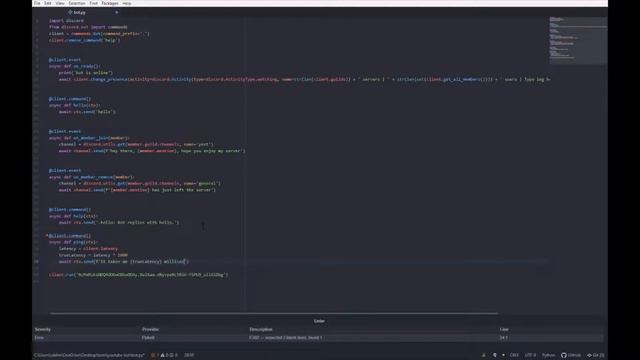
Task: Open the GitHub panel from status bar
Action: (571, 355)
